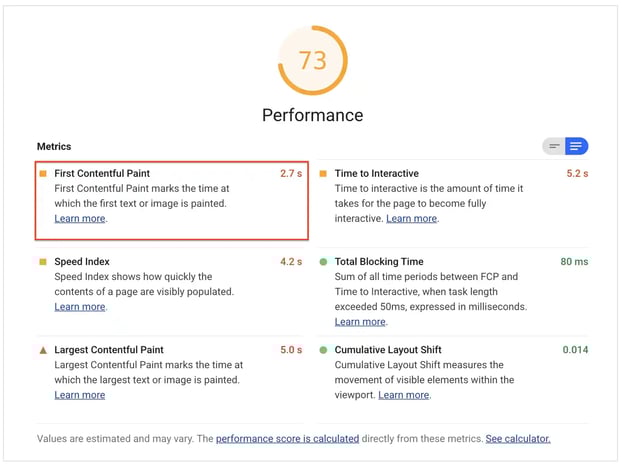This screenshot has width=624, height=466.
Task: Click the Performance category heading
Action: [x=312, y=115]
